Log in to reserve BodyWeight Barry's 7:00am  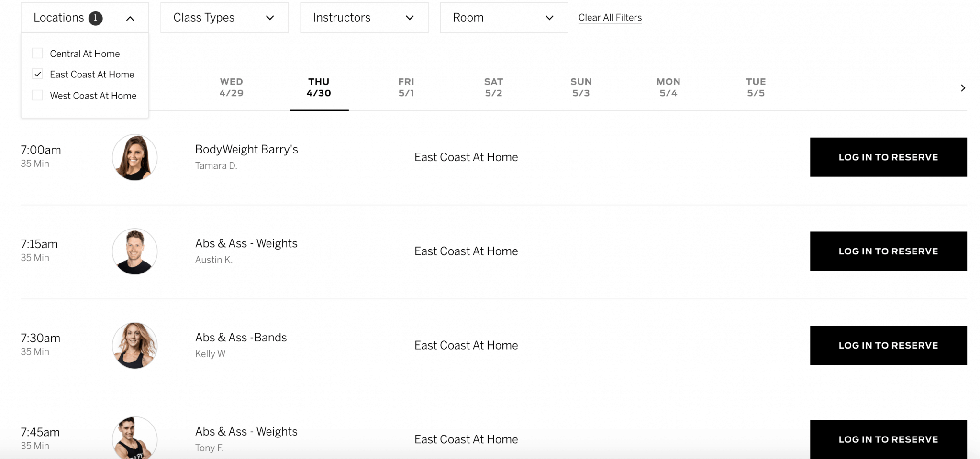888,157
